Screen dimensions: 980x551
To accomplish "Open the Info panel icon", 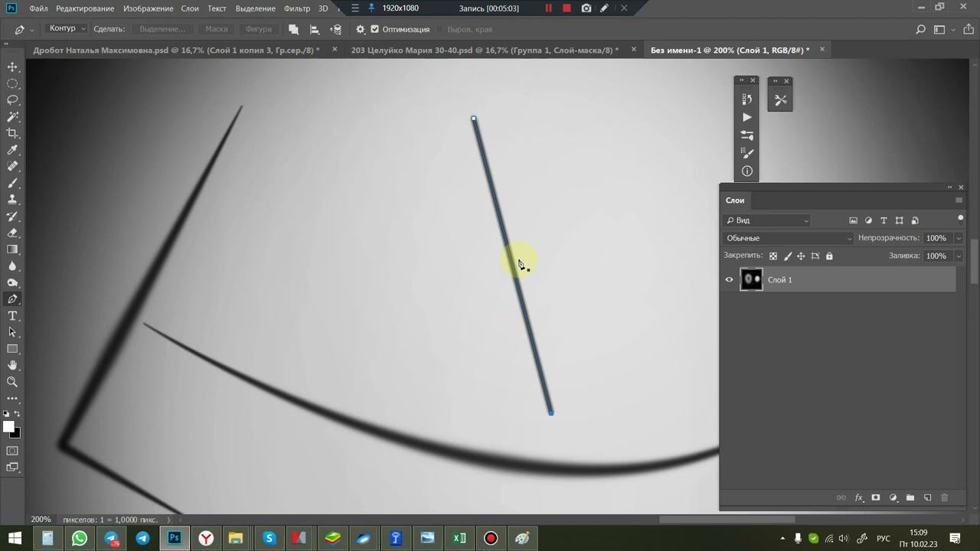I will click(x=747, y=171).
